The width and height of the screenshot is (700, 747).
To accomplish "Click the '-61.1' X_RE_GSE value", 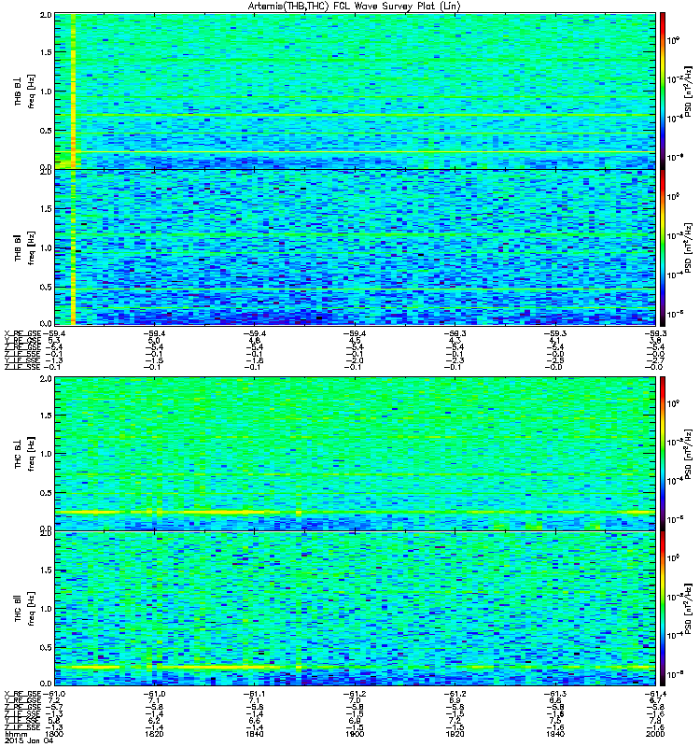I will [x=254, y=694].
